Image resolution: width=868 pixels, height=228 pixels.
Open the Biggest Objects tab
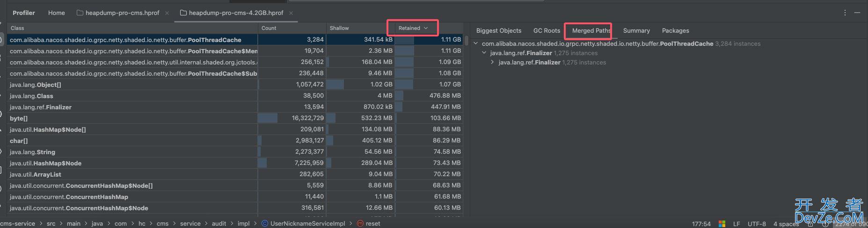coord(499,31)
